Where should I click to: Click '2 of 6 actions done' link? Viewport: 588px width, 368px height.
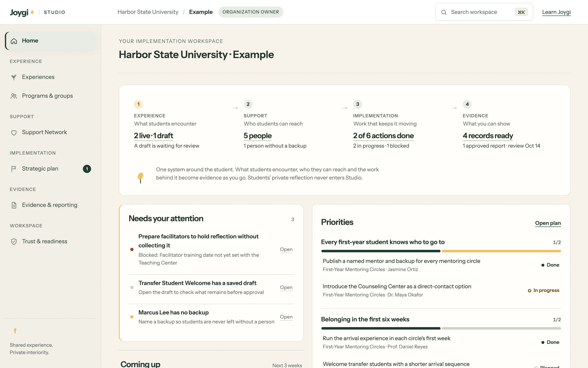tap(383, 136)
